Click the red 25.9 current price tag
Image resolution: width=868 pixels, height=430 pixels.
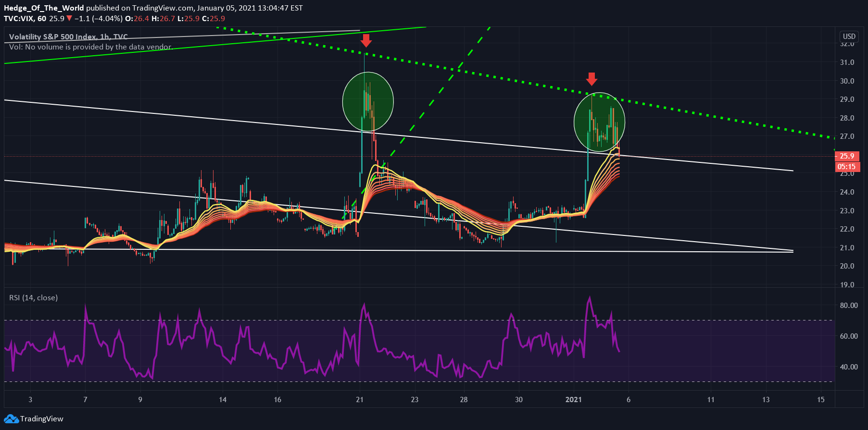(x=847, y=156)
